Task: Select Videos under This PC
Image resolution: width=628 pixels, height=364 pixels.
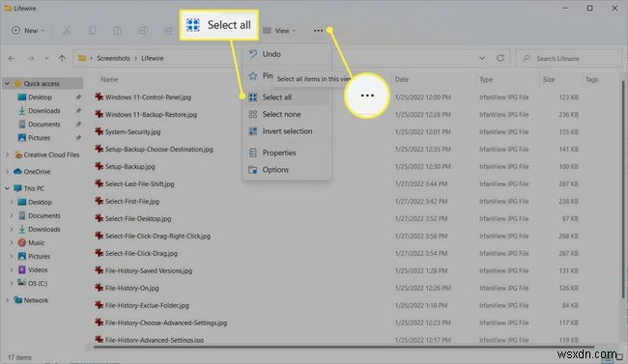Action: [38, 270]
